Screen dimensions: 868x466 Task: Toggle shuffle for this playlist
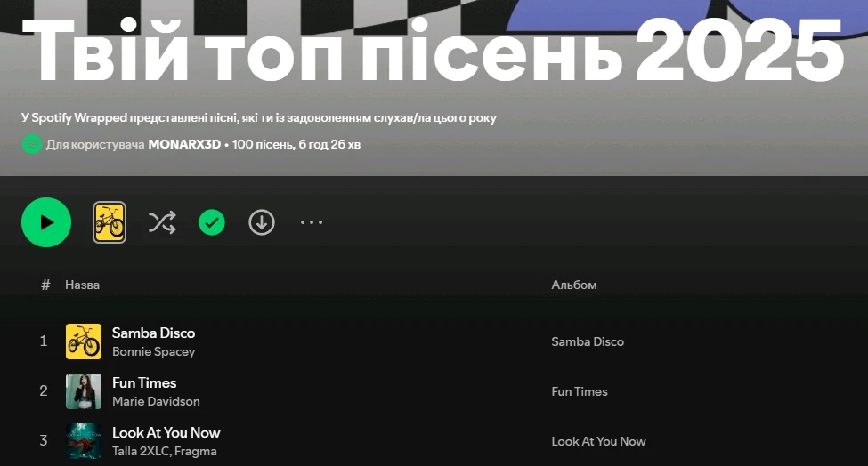coord(162,222)
